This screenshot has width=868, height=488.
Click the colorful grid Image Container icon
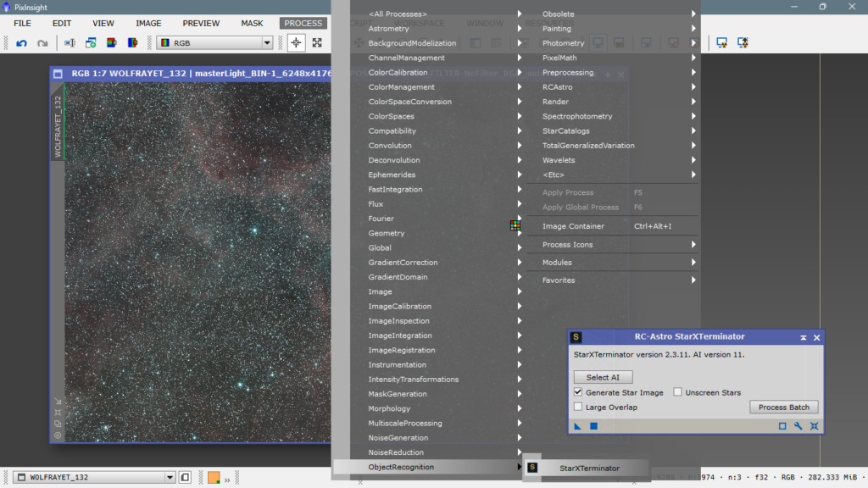[x=515, y=225]
